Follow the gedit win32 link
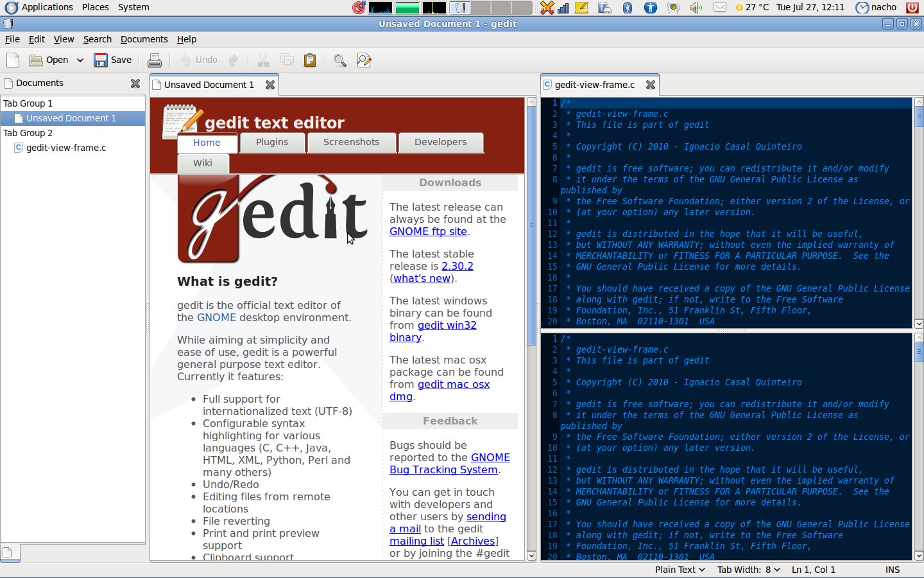Image resolution: width=924 pixels, height=578 pixels. coord(447,325)
